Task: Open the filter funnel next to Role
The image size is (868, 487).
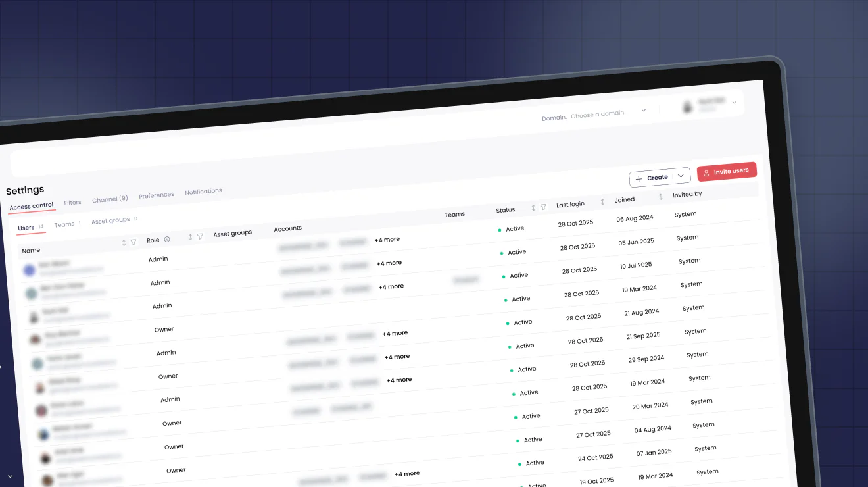Action: point(200,236)
